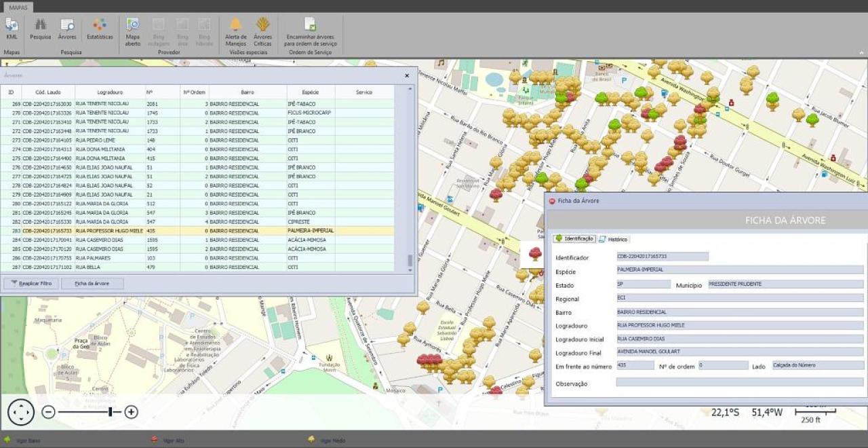The height and width of the screenshot is (448, 868).
Task: Click the Regional field
Action: point(740,297)
